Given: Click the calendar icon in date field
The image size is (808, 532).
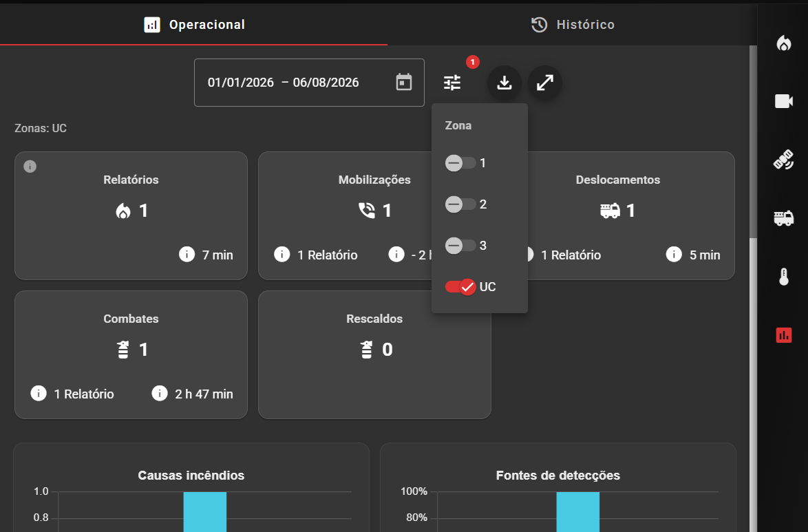Looking at the screenshot, I should tap(404, 82).
